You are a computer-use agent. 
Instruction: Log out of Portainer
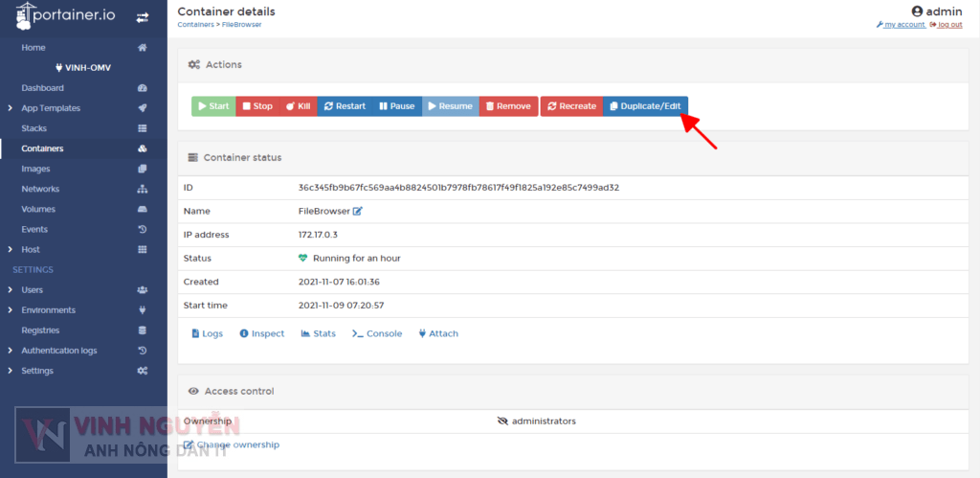946,24
